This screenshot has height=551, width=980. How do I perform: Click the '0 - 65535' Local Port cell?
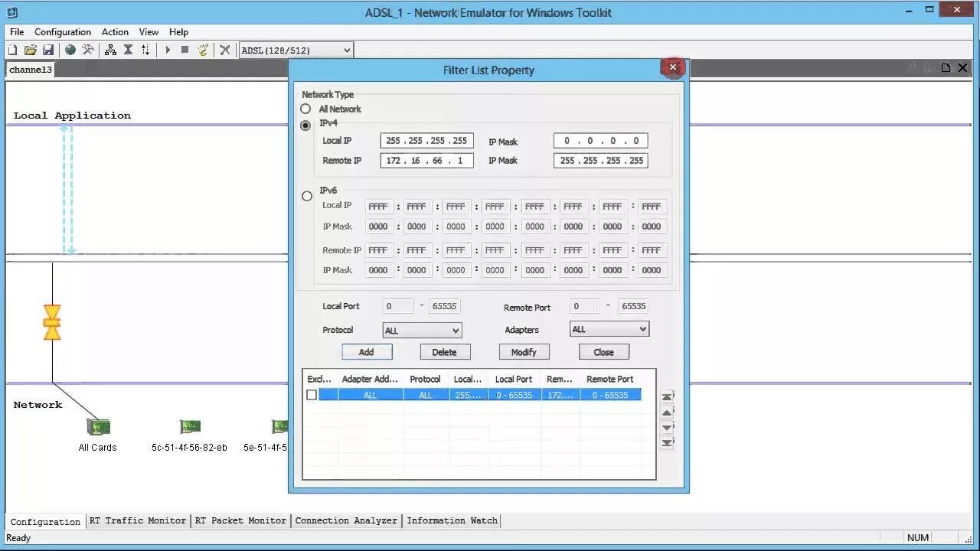(514, 395)
